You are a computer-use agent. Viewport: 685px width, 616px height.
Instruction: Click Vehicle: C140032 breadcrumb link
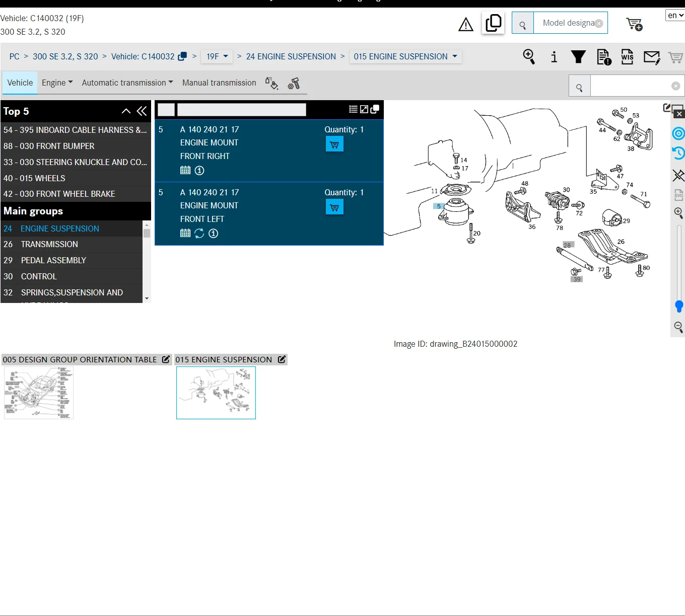tap(143, 56)
